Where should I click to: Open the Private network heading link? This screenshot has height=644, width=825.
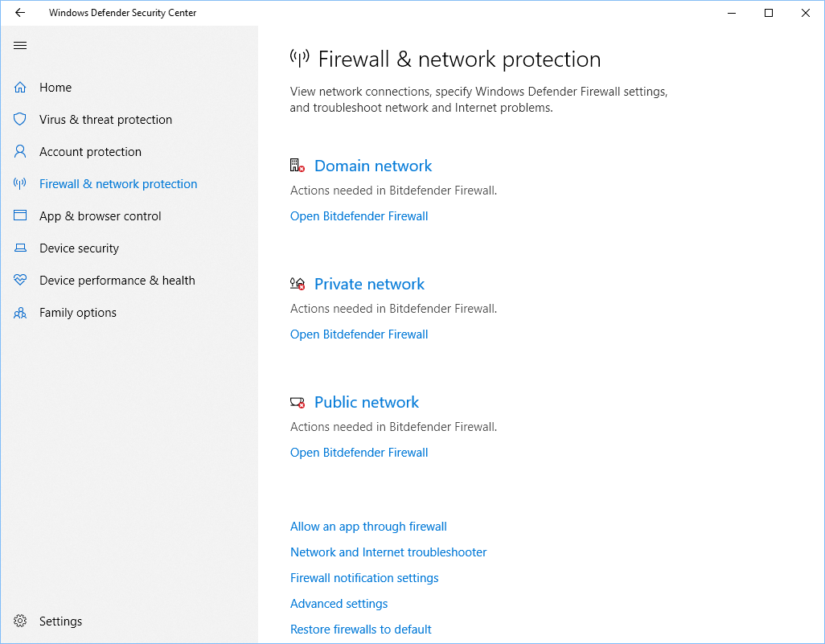(x=369, y=284)
